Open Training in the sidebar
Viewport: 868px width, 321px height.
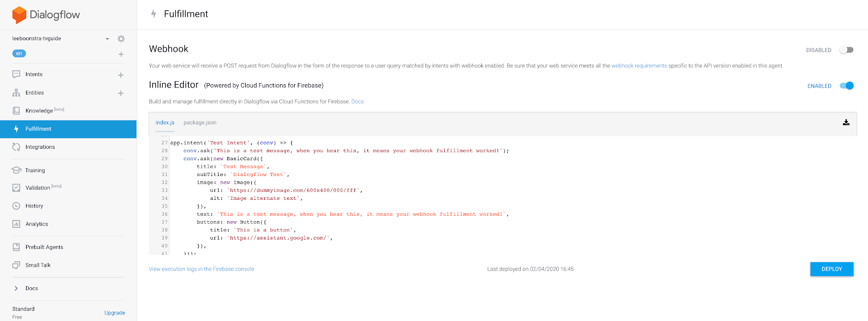35,171
